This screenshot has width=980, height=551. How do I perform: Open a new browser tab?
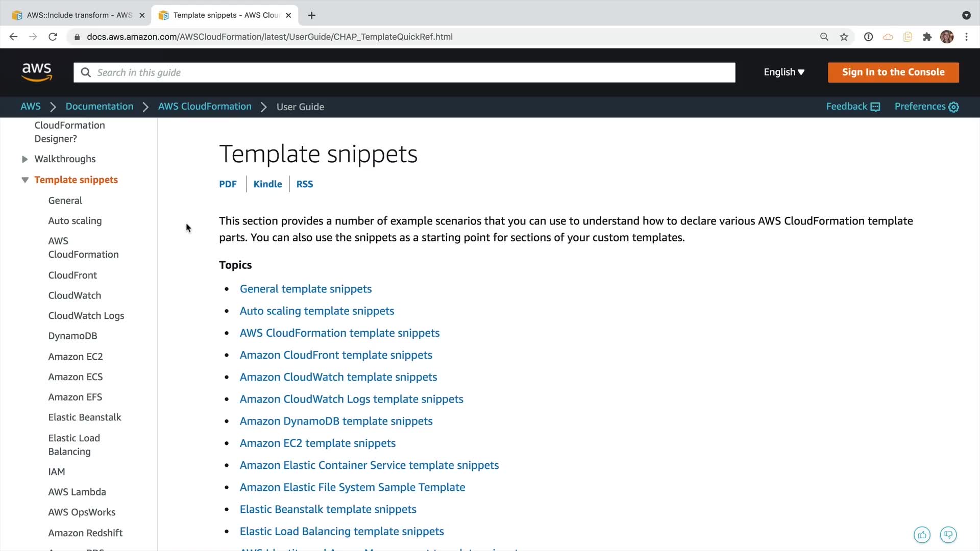(312, 15)
